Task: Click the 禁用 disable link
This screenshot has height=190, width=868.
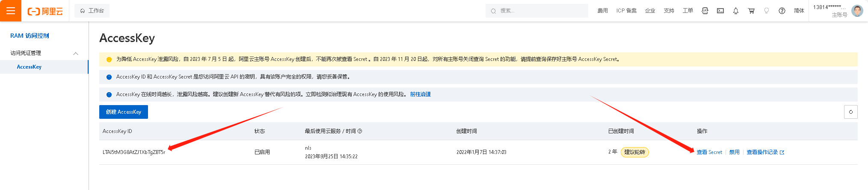Action: [734, 152]
